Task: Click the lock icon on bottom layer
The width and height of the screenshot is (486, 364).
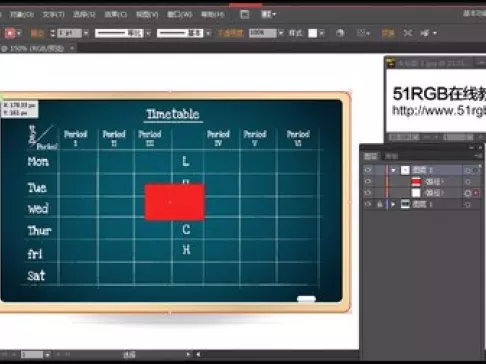Action: [x=380, y=204]
